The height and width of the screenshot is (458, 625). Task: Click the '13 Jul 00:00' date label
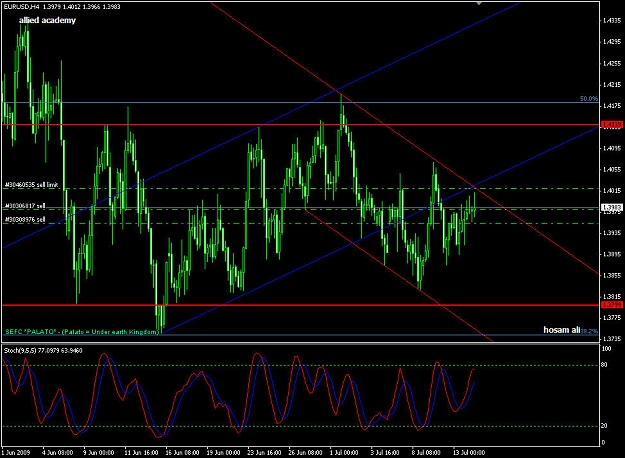click(x=469, y=452)
